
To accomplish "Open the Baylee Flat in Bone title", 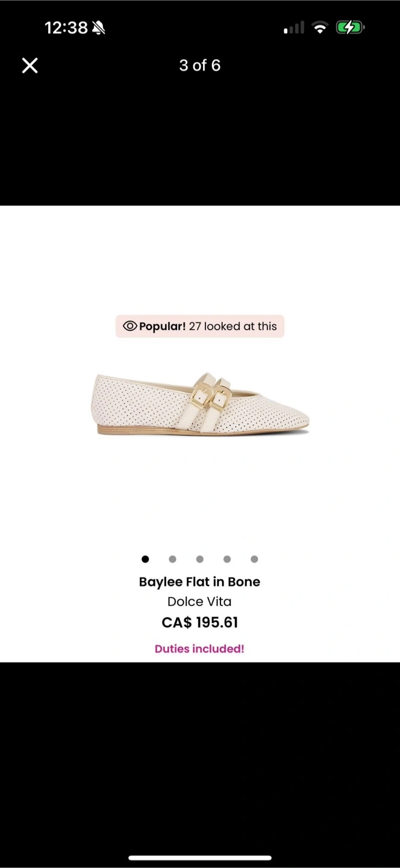I will point(199,582).
